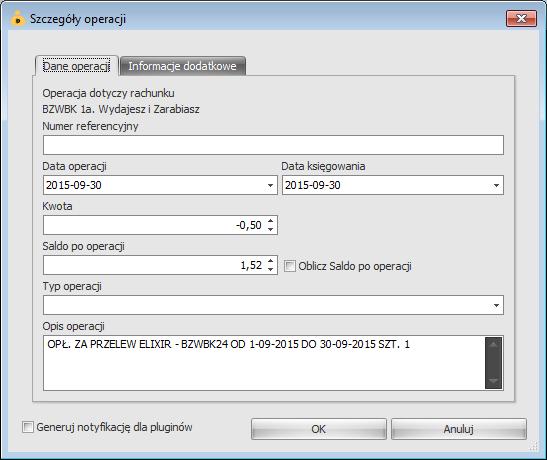Expand the Typ operacji dropdown
547x460 pixels.
tap(496, 306)
